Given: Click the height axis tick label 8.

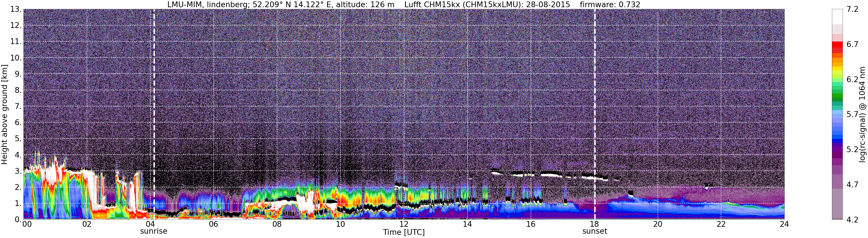Looking at the screenshot, I should point(18,90).
